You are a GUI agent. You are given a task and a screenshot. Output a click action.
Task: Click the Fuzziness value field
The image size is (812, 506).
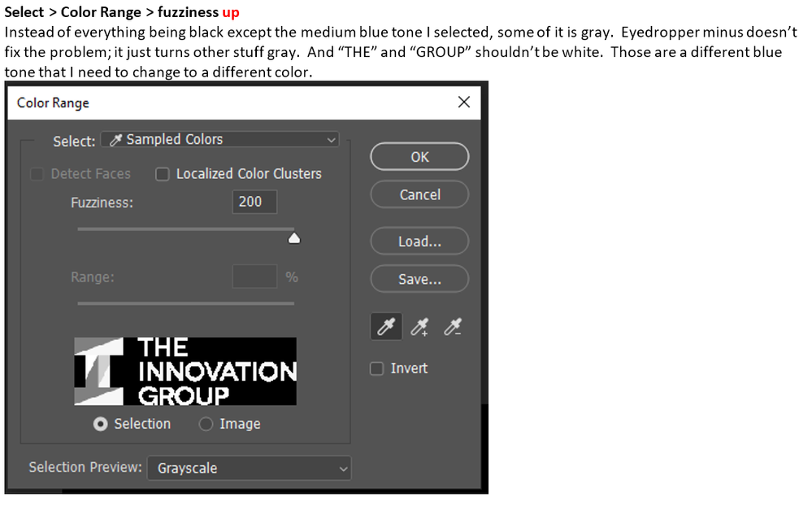(254, 202)
